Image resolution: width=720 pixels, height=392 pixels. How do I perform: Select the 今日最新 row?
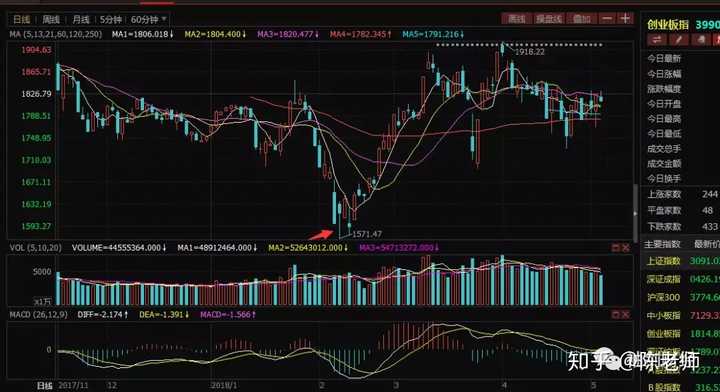(664, 59)
